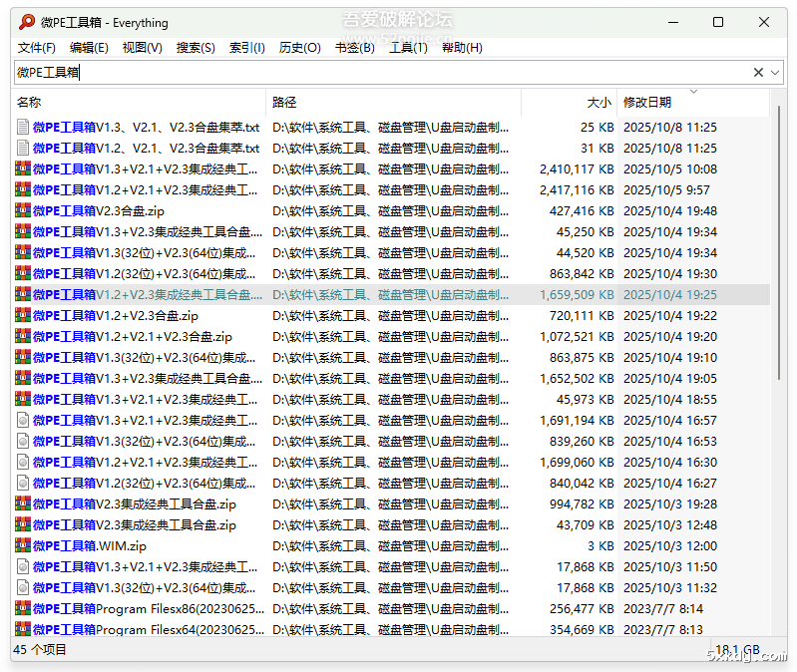Click disc image icon of the 839,260 KB file
Screen dimensions: 797x672
(x=23, y=442)
